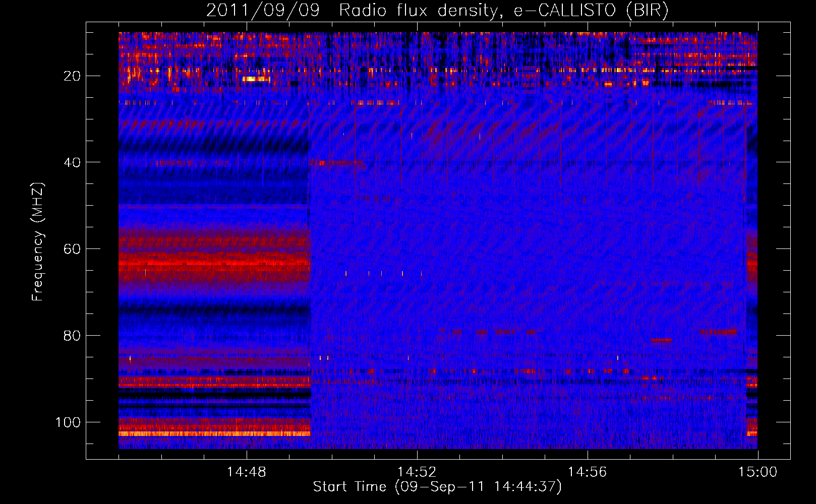The image size is (816, 504).
Task: Click the 15:00 time tick label
Action: (758, 472)
